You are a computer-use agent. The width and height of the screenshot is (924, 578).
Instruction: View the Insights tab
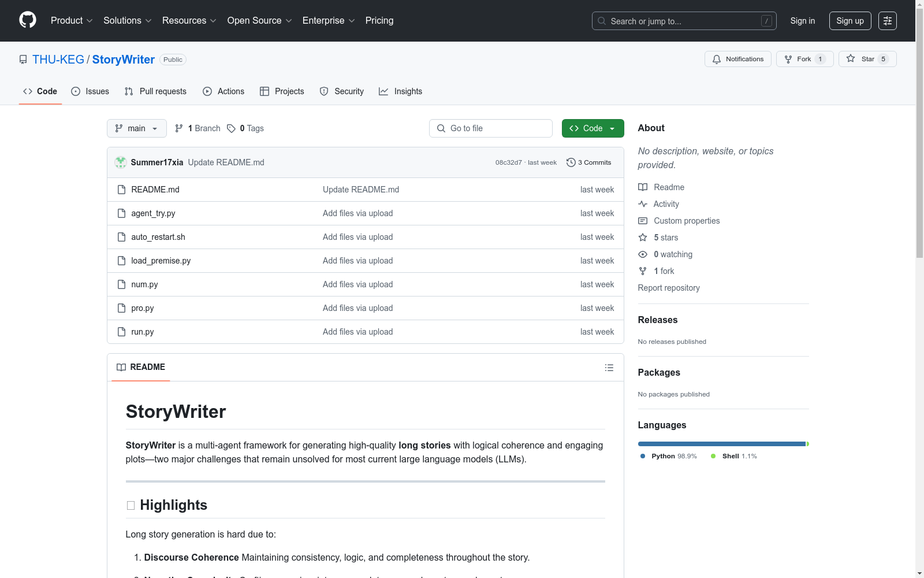coord(400,91)
